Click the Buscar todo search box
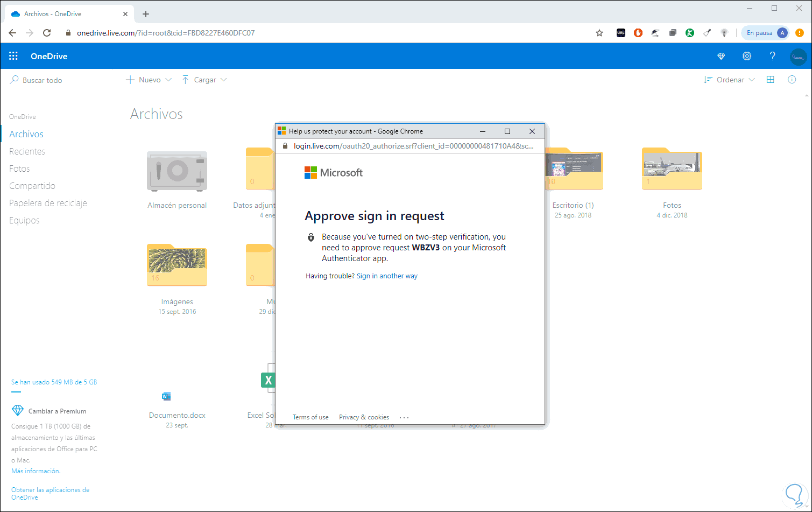This screenshot has height=512, width=812. (x=43, y=80)
